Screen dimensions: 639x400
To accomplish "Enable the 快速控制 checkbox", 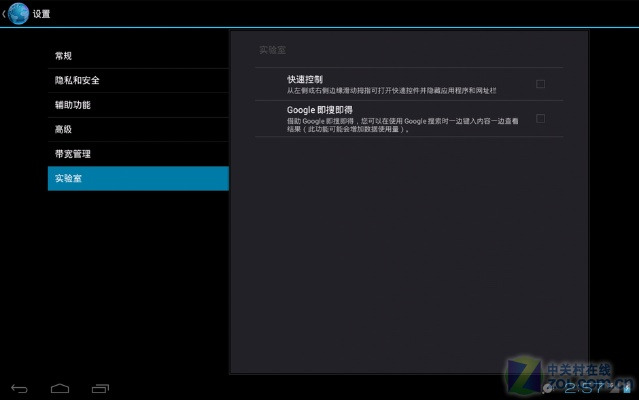I will coord(540,84).
